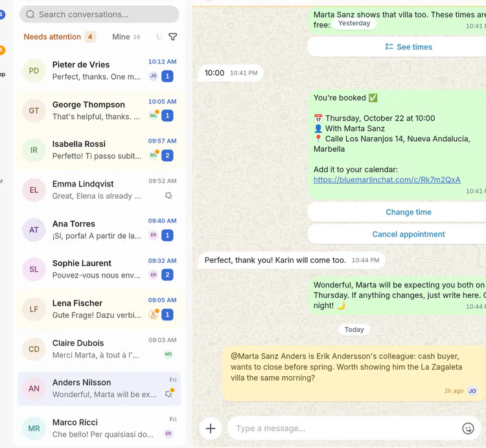The width and height of the screenshot is (486, 448).
Task: Select Anders Nilsson conversation name
Action: [x=82, y=383]
